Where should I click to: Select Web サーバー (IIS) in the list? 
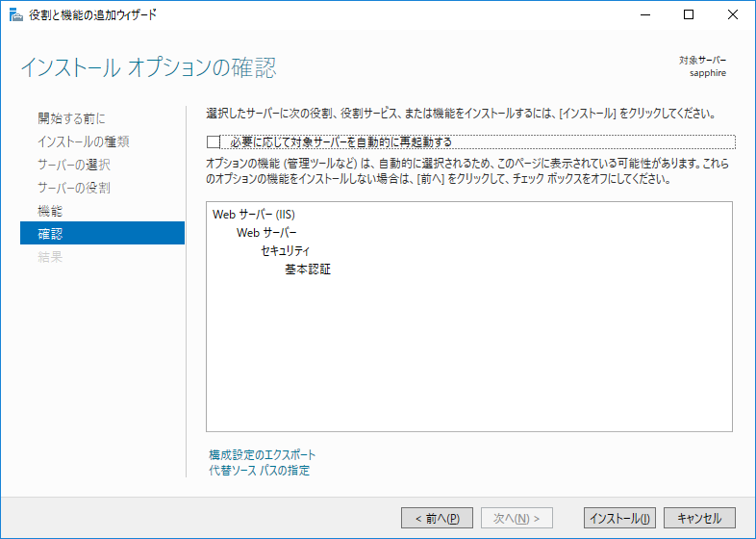tap(254, 215)
